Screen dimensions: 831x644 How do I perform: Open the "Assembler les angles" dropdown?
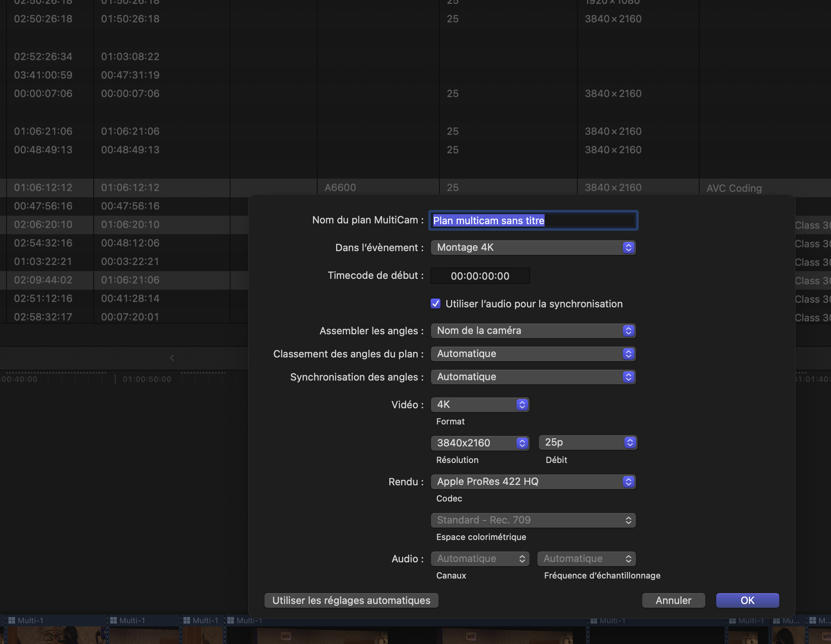(x=533, y=330)
